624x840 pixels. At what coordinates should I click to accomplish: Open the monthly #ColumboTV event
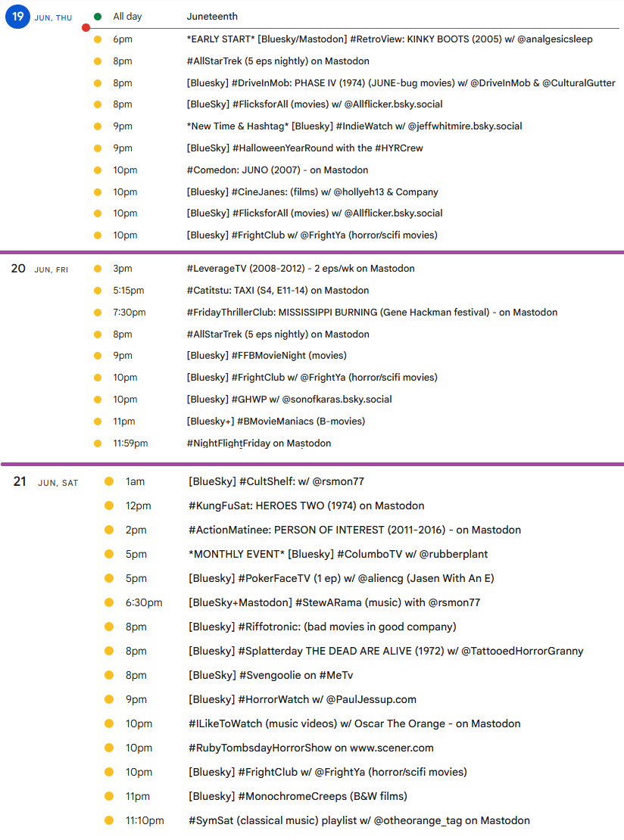tap(338, 555)
